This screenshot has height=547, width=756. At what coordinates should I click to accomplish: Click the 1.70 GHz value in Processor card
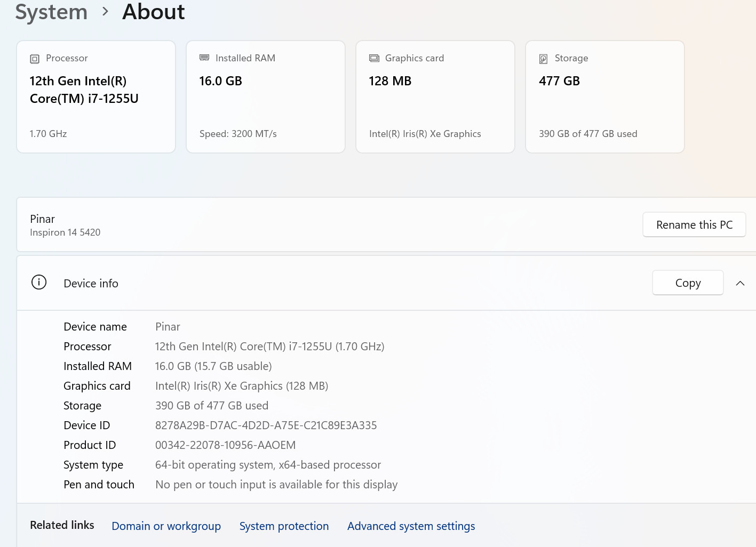point(48,134)
